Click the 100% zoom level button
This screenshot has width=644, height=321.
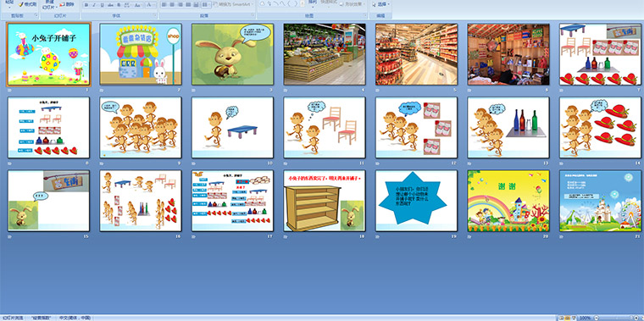(585, 318)
